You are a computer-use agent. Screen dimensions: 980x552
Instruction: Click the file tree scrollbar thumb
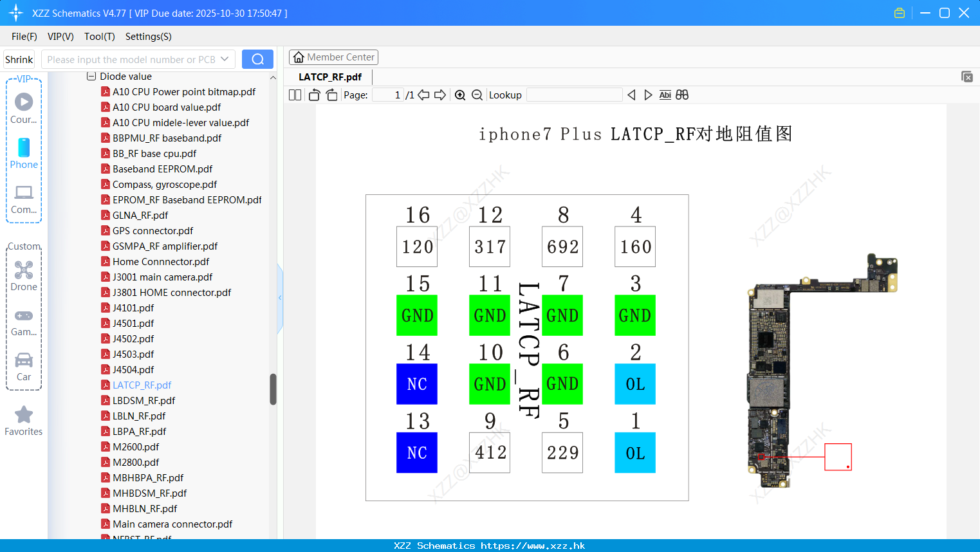pos(273,389)
